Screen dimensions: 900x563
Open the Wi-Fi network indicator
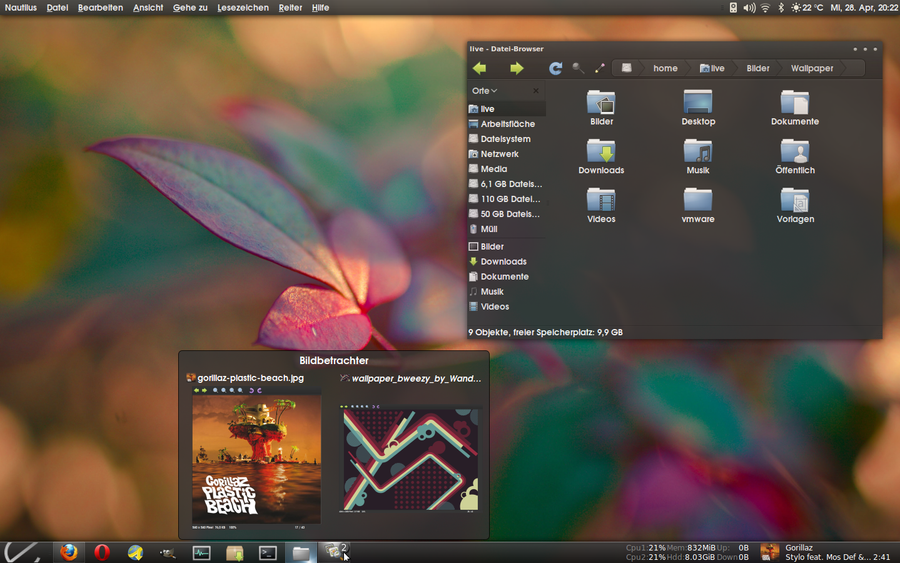point(765,7)
